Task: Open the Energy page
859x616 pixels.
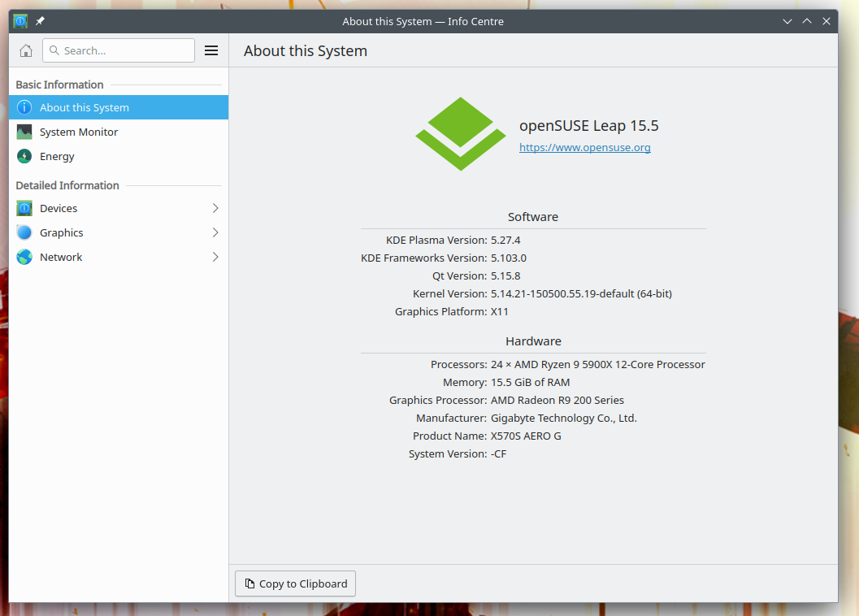Action: [119, 156]
